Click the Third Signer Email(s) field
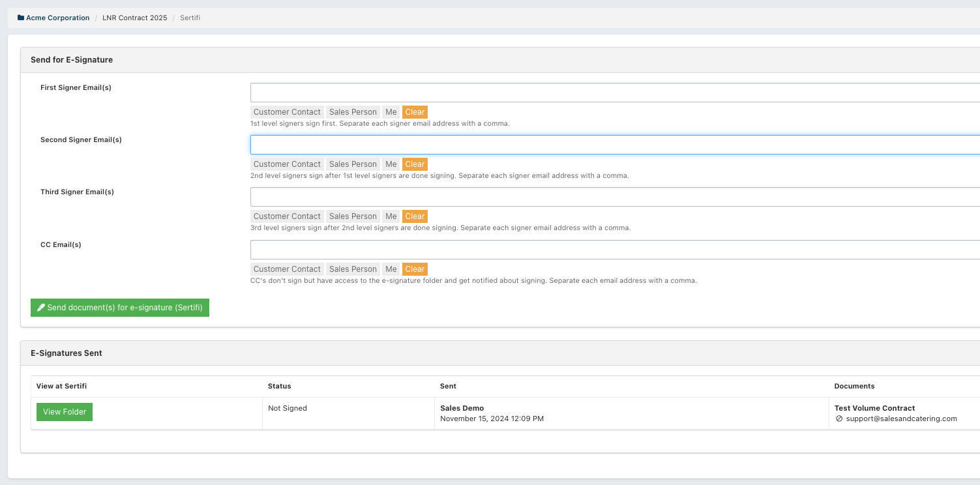980x485 pixels. [614, 197]
